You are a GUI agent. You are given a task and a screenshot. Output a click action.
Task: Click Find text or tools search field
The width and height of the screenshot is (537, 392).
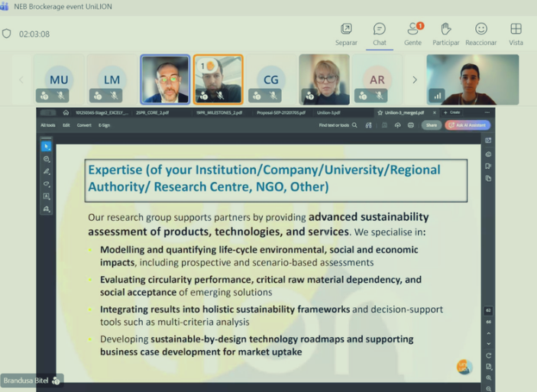[338, 125]
